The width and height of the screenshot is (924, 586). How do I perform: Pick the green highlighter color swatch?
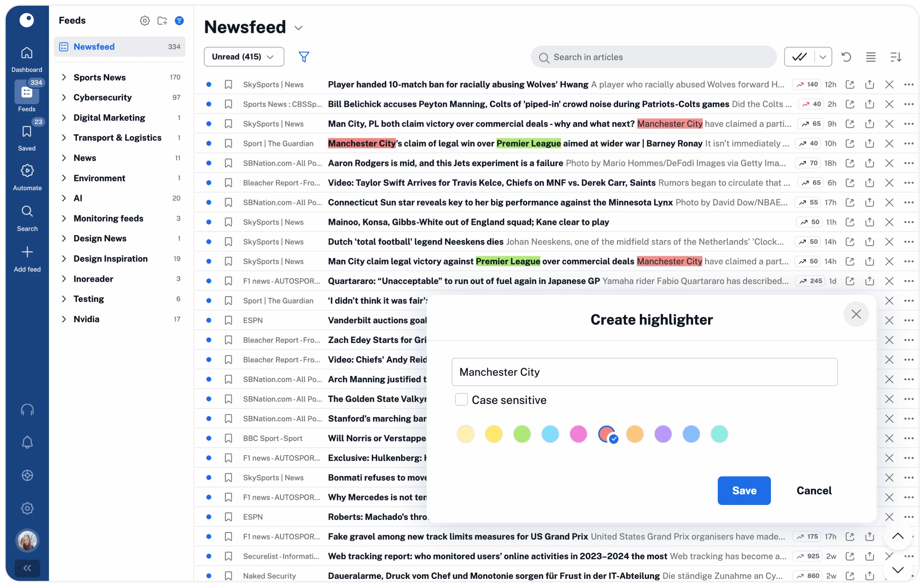click(x=522, y=434)
